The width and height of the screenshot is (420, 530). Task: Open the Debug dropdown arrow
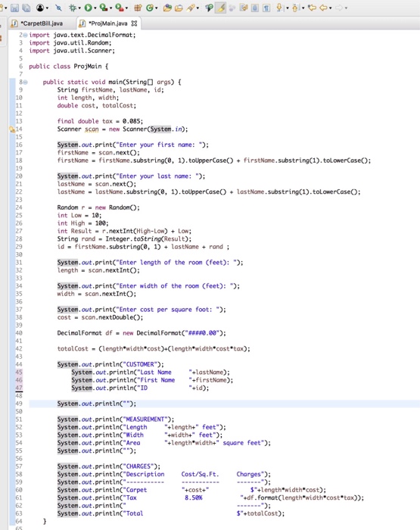[79, 8]
